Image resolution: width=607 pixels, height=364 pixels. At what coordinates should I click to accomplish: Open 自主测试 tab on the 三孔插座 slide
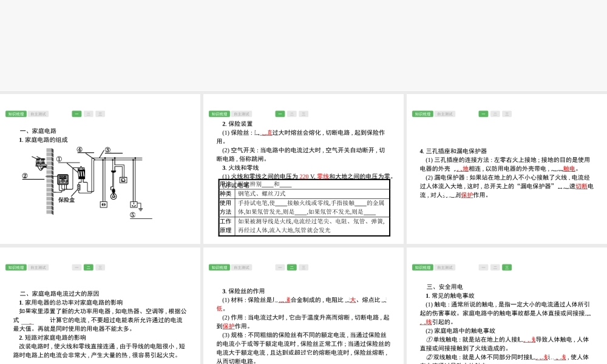(x=445, y=114)
